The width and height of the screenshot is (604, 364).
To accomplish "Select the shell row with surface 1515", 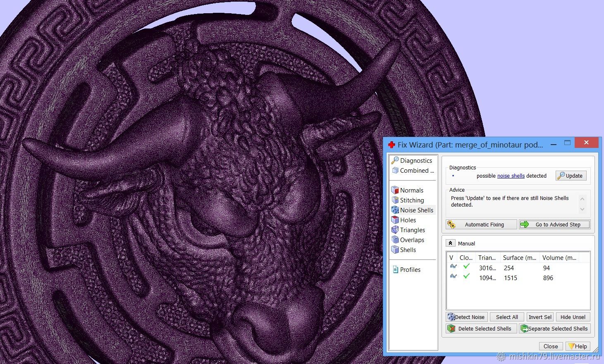I will click(518, 278).
